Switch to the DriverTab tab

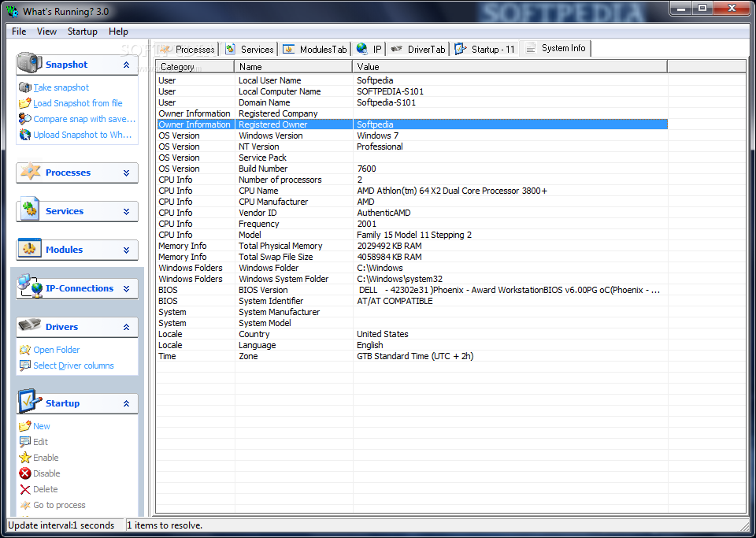coord(418,49)
